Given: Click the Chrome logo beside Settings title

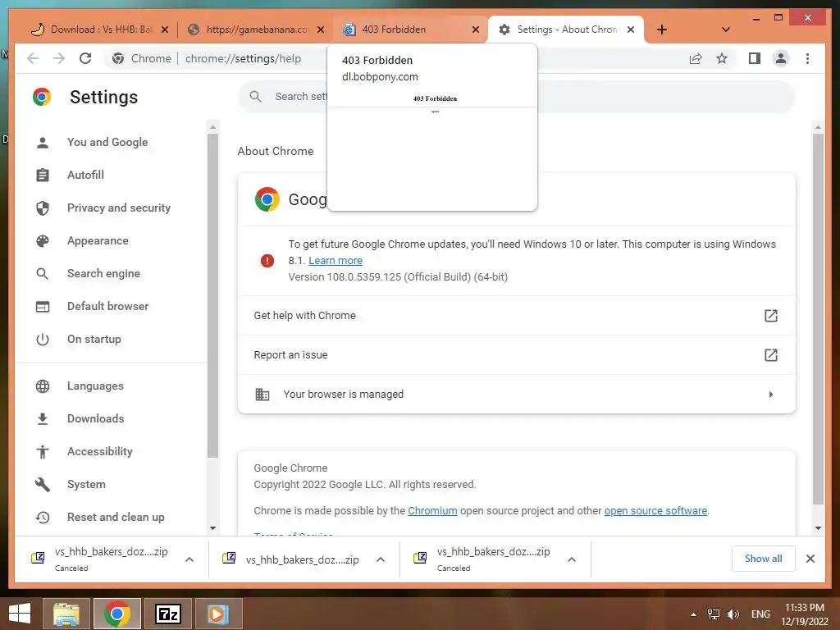Looking at the screenshot, I should coord(41,97).
